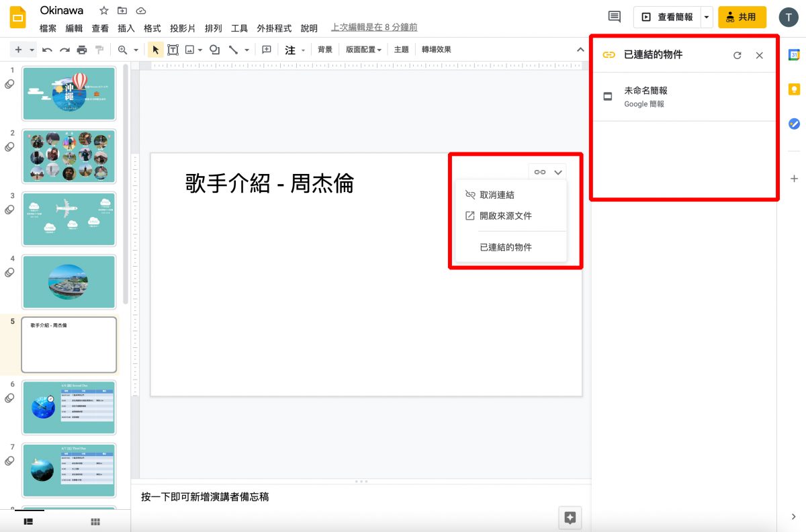This screenshot has height=532, width=806.
Task: Add a comment from the toolbar
Action: [267, 50]
